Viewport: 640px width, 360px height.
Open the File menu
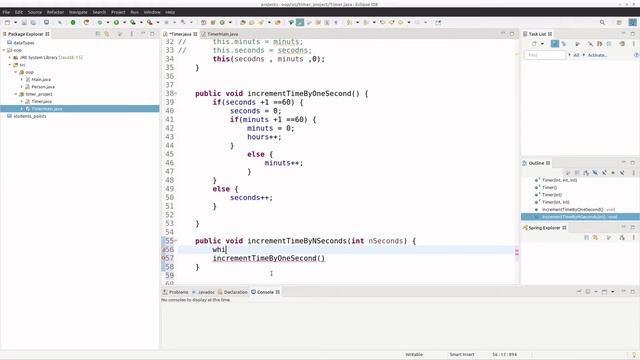(6, 12)
